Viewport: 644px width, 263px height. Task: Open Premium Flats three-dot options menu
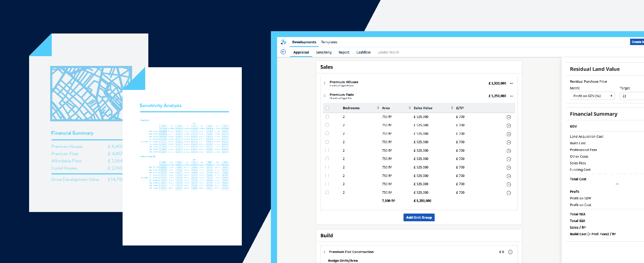511,96
